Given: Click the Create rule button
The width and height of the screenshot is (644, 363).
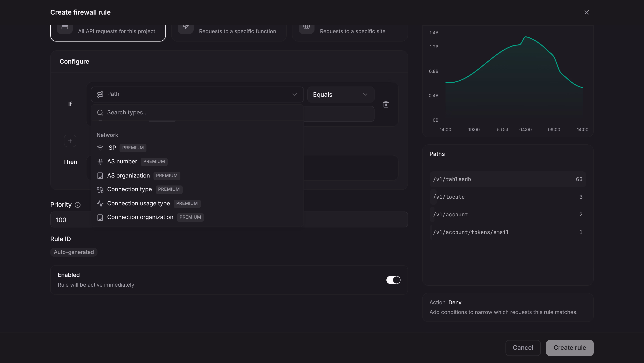Looking at the screenshot, I should [569, 348].
